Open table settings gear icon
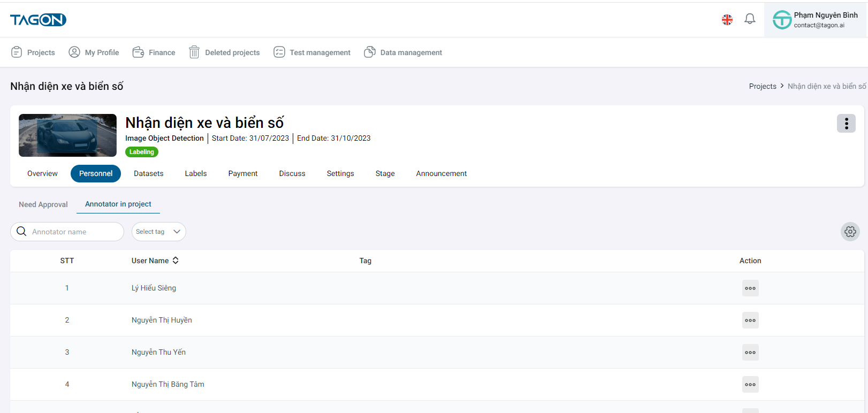 click(850, 232)
